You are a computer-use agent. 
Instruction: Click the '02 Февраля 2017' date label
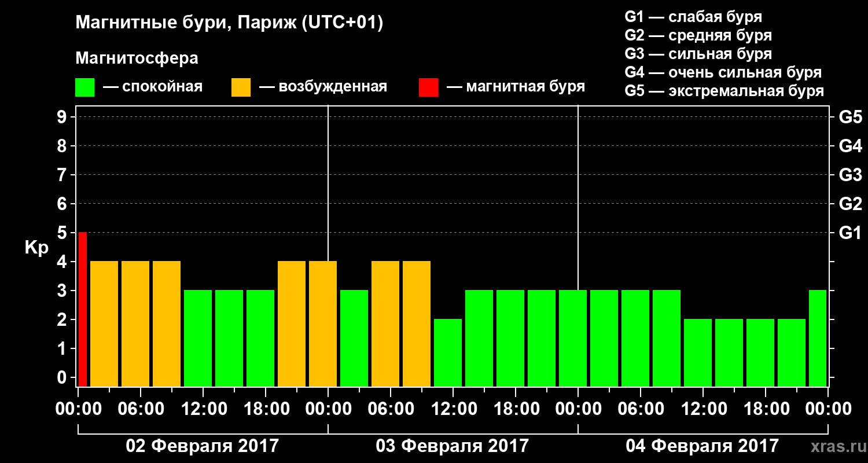203,446
